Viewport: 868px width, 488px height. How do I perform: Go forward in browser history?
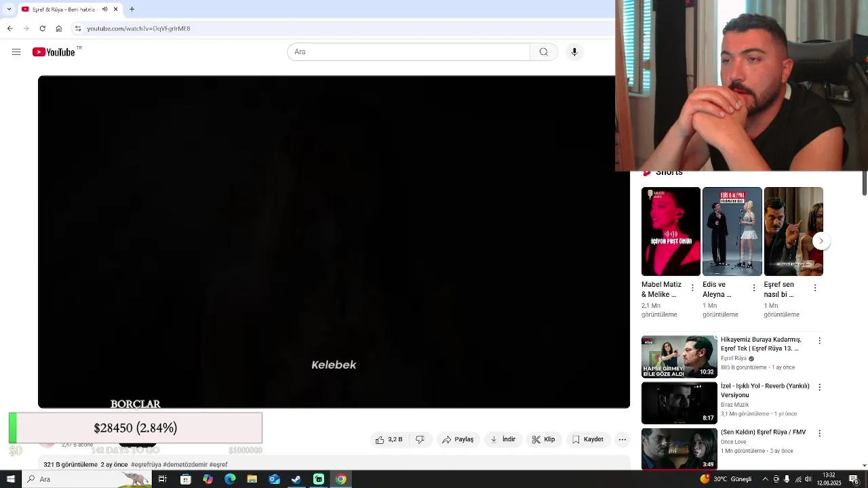[x=26, y=28]
